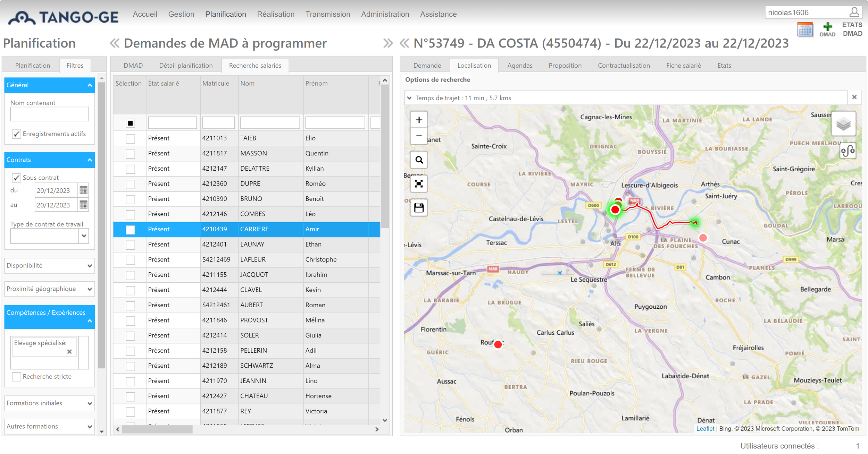Image resolution: width=868 pixels, height=454 pixels.
Task: Toggle the select-all header checkbox
Action: [130, 123]
